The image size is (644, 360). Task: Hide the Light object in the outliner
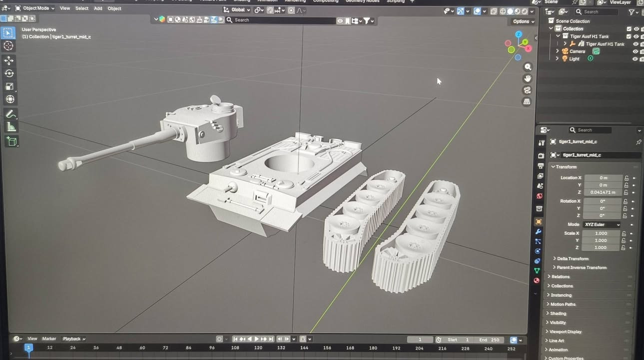coord(635,58)
